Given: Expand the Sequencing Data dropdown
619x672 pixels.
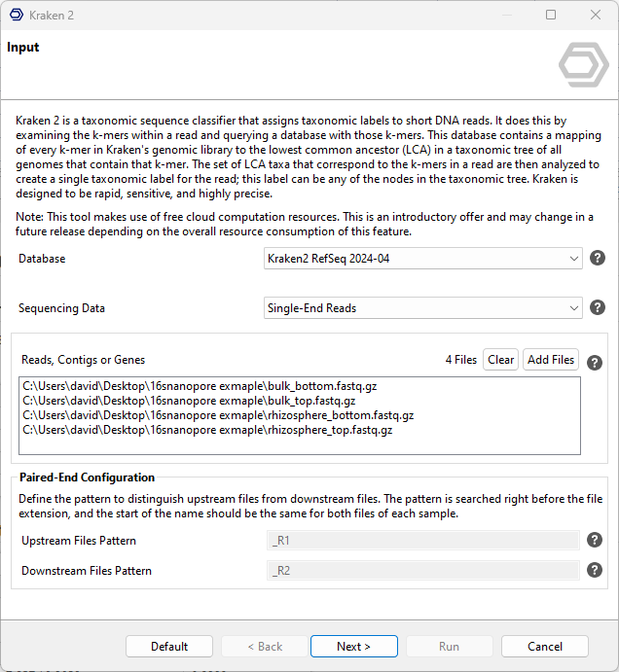Looking at the screenshot, I should (x=423, y=308).
